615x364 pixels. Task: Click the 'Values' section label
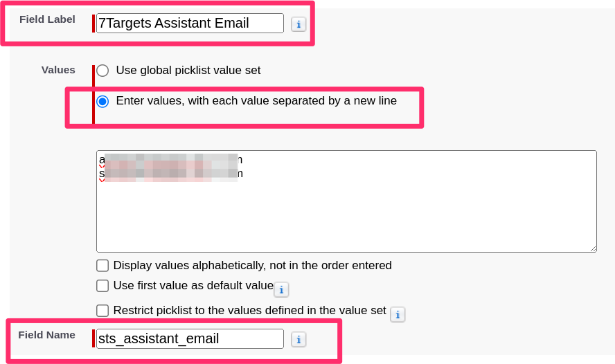tap(58, 70)
